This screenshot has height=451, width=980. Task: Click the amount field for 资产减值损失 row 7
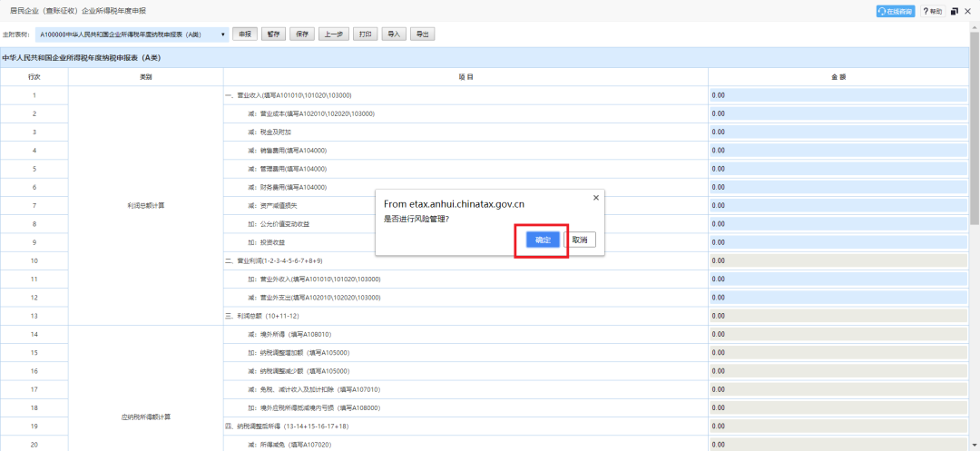pyautogui.click(x=838, y=205)
